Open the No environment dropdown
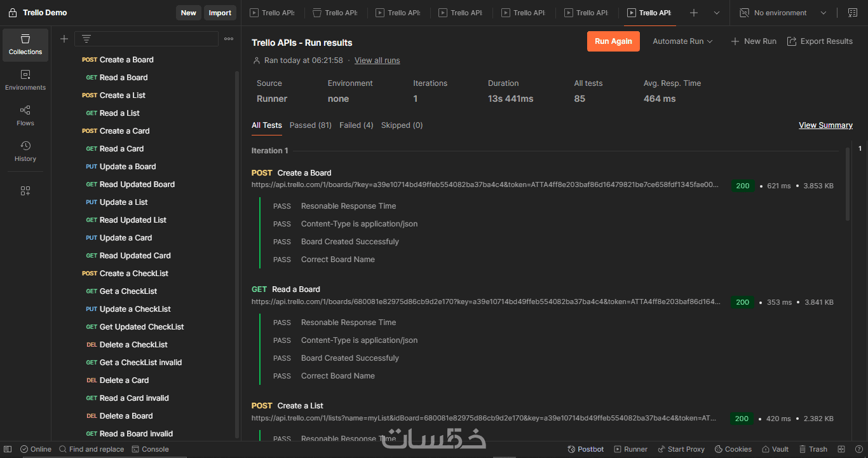This screenshot has height=458, width=868. click(x=783, y=13)
